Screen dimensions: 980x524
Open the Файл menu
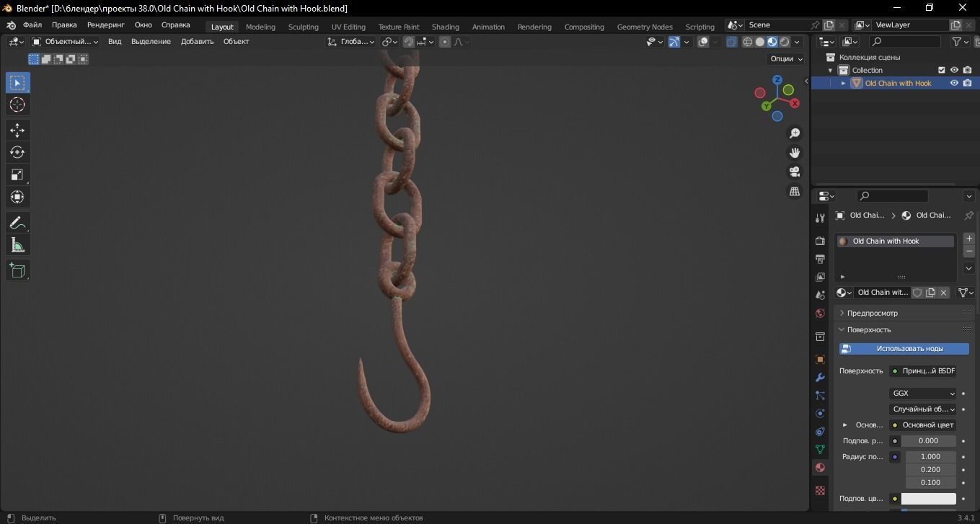pos(32,25)
